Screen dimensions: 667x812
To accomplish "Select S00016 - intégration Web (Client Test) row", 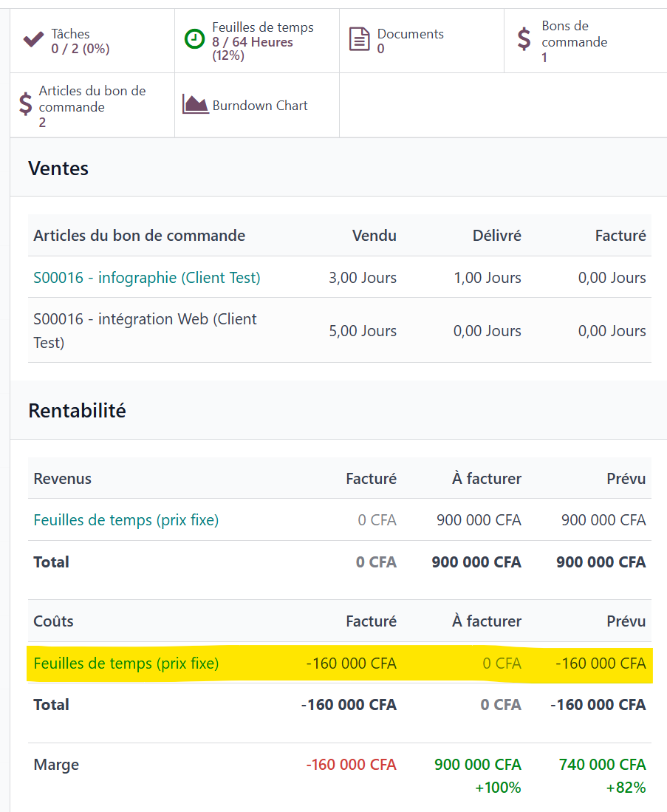I will (x=340, y=330).
